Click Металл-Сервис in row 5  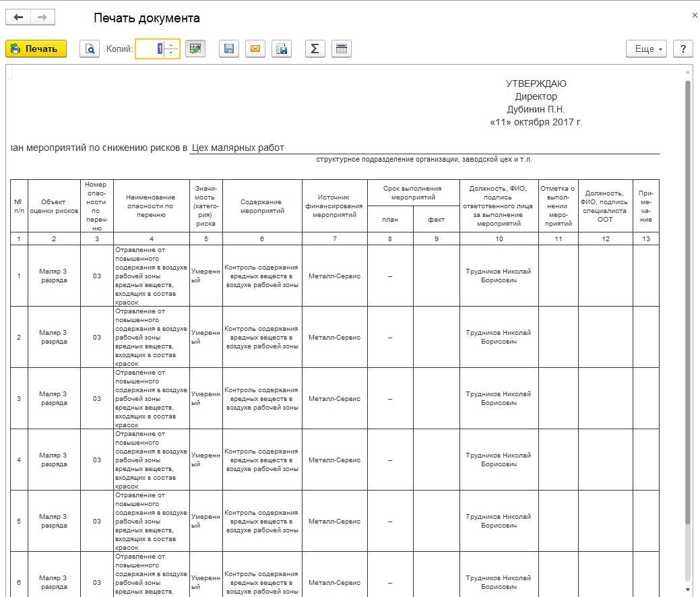click(x=334, y=521)
